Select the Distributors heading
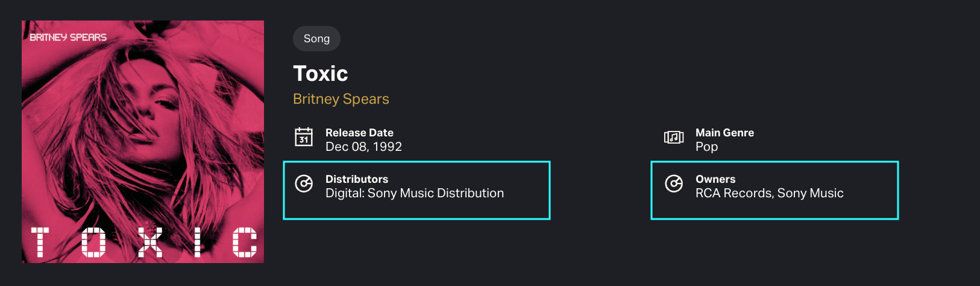The height and width of the screenshot is (286, 980). tap(357, 179)
